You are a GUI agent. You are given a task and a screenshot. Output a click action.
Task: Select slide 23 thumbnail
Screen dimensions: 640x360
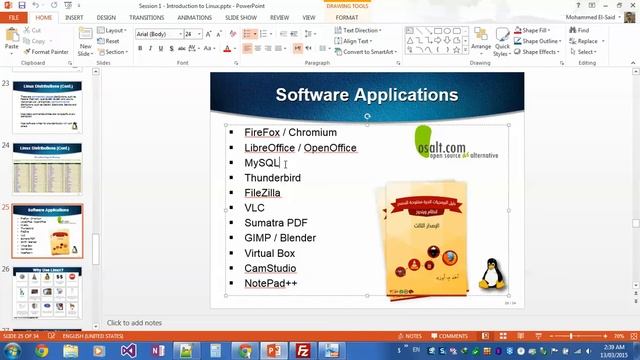pos(47,107)
